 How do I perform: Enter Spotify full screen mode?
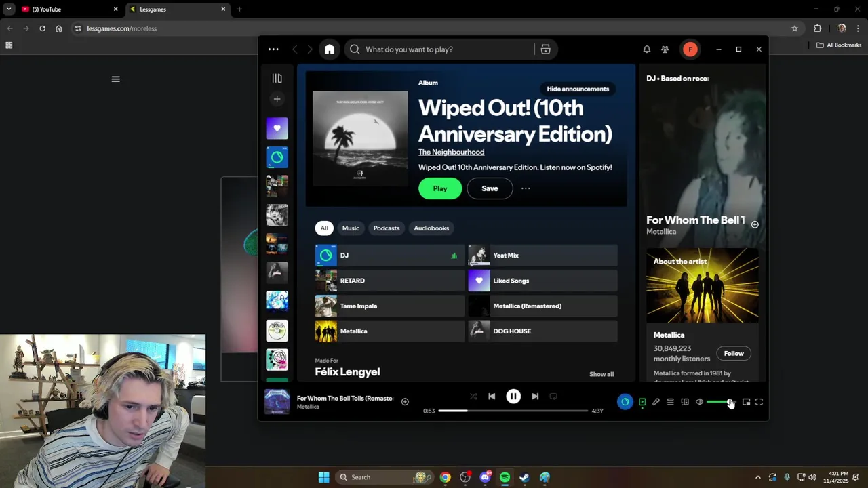759,402
